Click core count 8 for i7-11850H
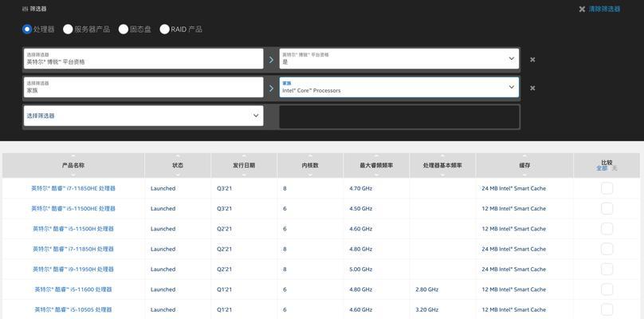Viewport: 644px width, 319px height. [285, 249]
